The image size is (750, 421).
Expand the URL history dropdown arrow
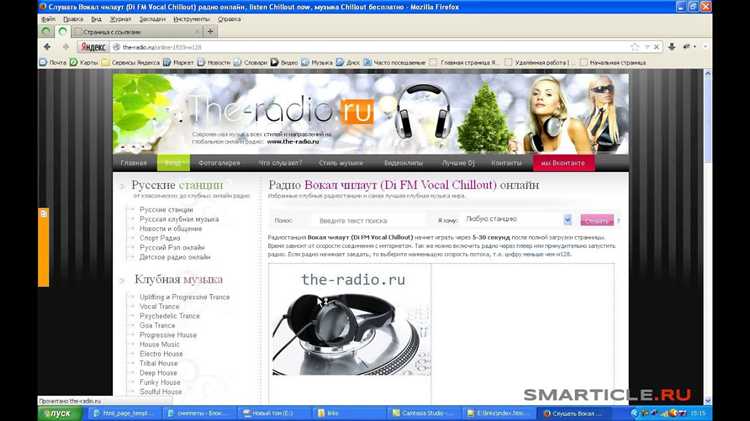[x=647, y=47]
